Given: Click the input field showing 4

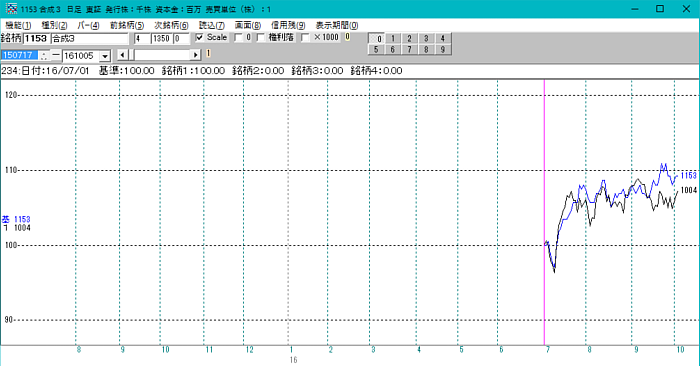Looking at the screenshot, I should [x=142, y=38].
